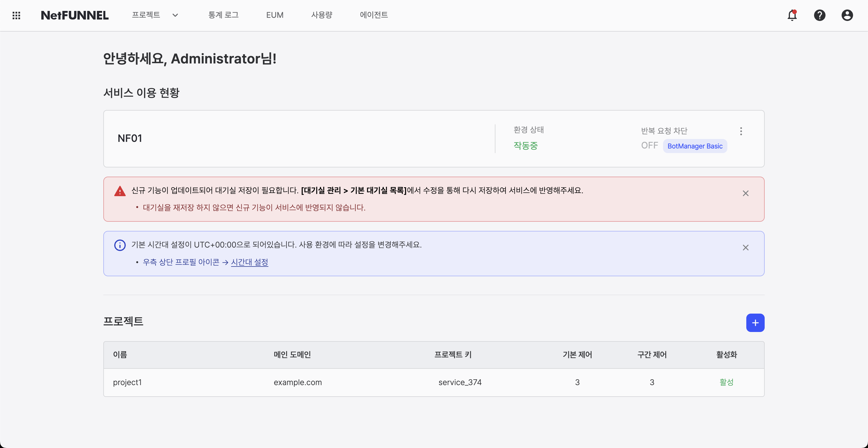Open the notification bell
868x448 pixels.
pos(792,15)
